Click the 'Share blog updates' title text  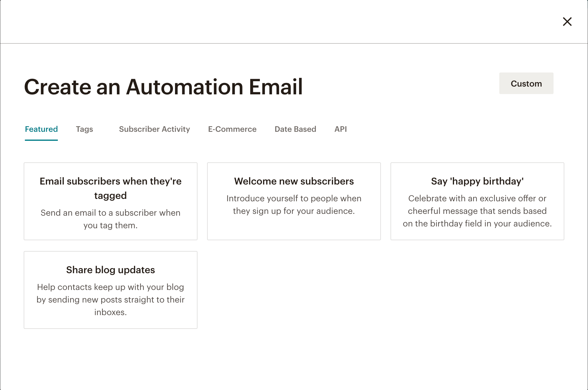click(111, 270)
